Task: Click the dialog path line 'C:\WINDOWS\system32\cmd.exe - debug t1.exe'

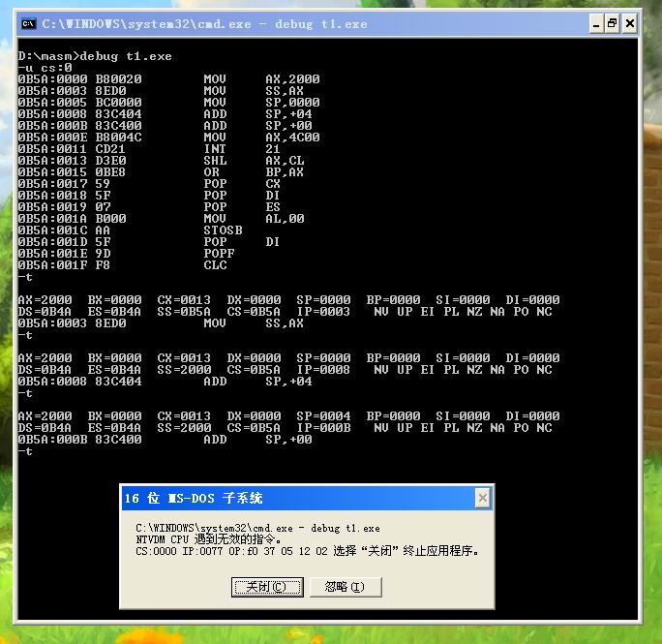Action: coord(257,528)
